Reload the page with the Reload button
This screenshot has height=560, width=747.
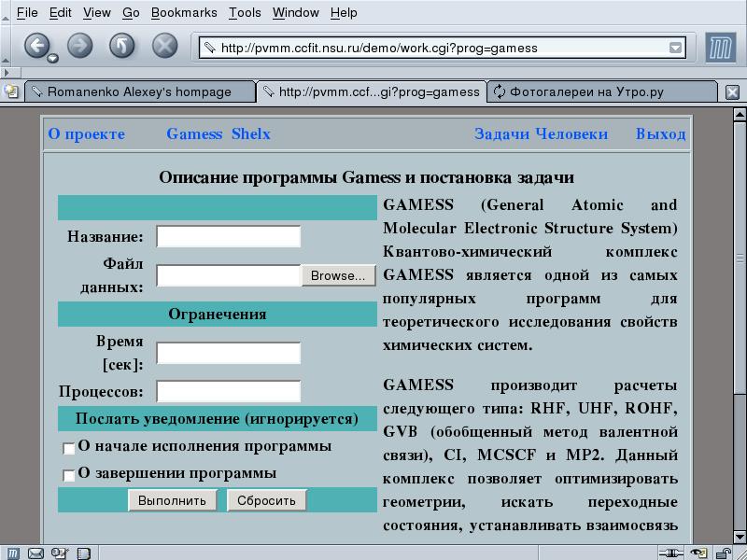click(x=122, y=46)
